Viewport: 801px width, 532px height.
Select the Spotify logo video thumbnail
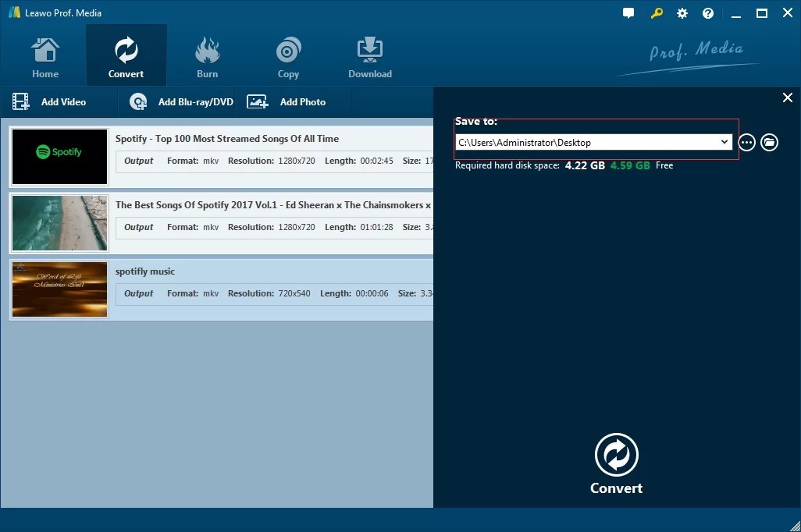[60, 157]
